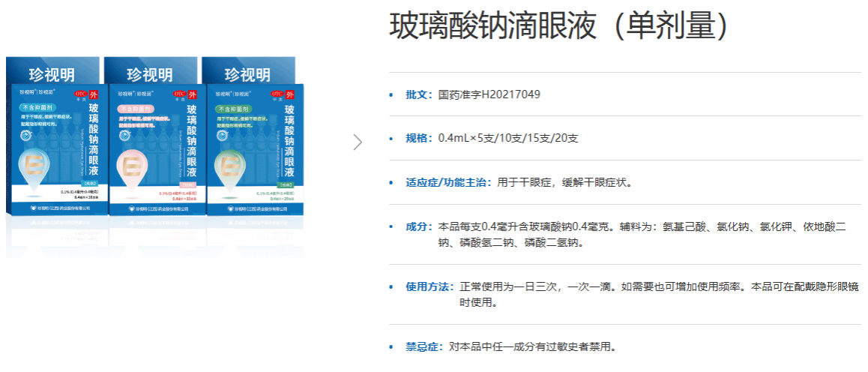
Task: Click the 珍视明 brand name on the left box top
Action: [x=52, y=75]
